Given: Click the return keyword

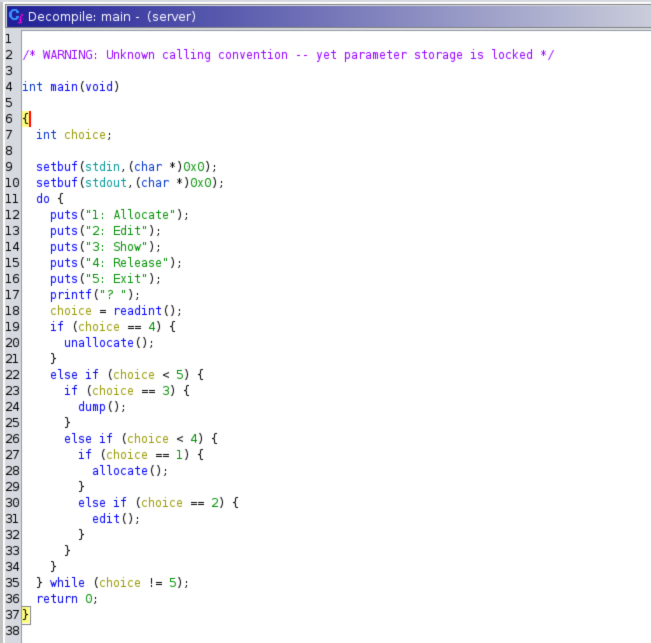Looking at the screenshot, I should [x=56, y=599].
